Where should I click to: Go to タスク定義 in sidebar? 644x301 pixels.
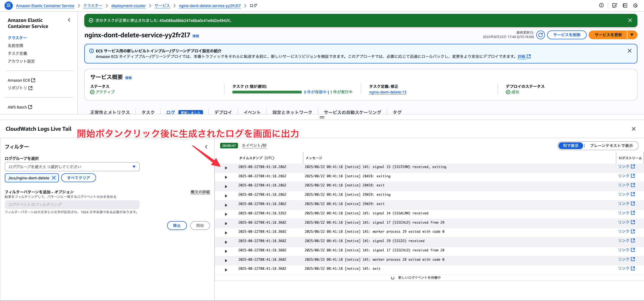[17, 53]
